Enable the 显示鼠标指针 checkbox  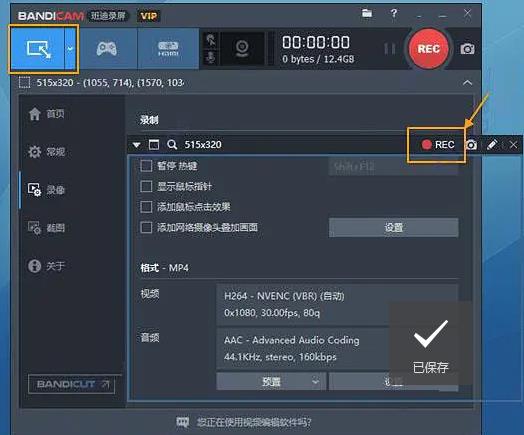point(146,186)
